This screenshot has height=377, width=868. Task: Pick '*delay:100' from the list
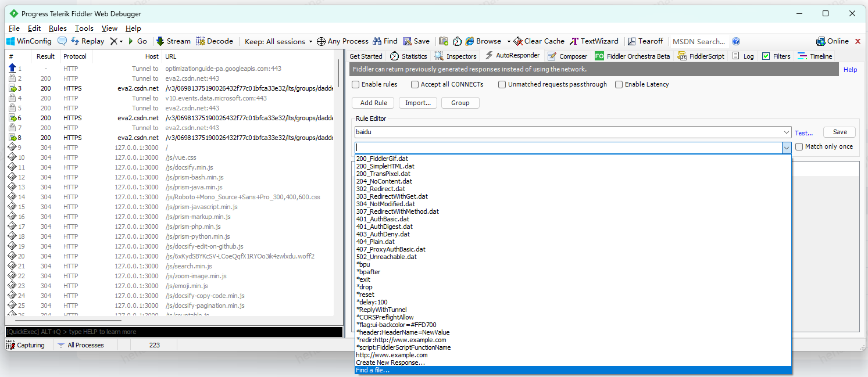point(573,302)
